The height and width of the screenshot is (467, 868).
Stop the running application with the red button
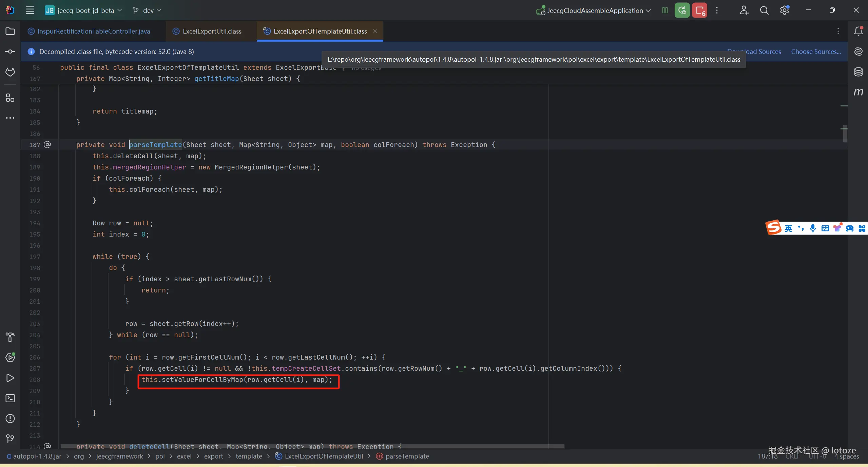coord(699,11)
